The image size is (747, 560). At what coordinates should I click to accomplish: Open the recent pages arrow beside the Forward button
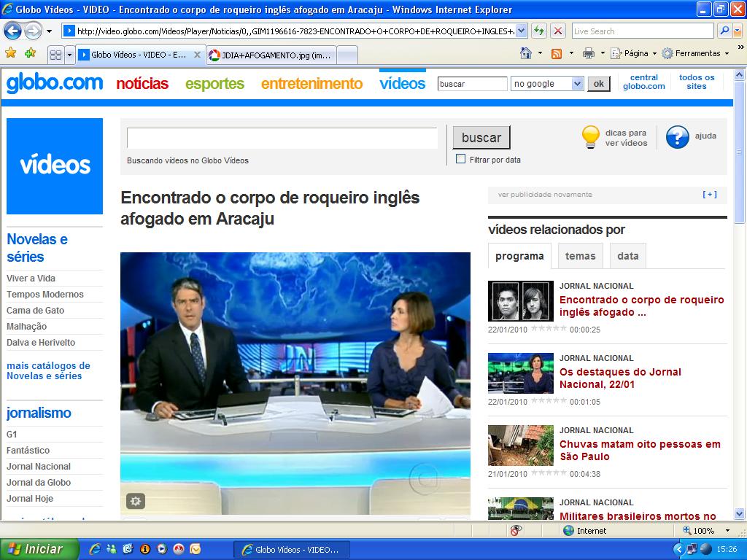tap(49, 31)
